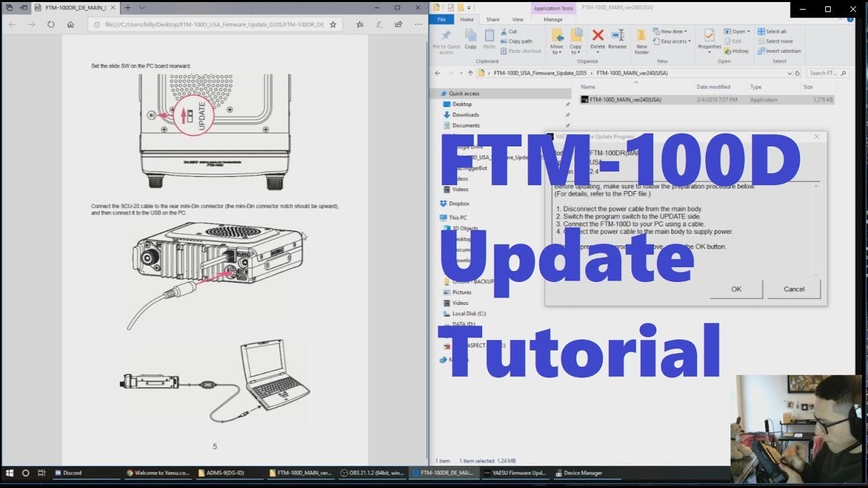The image size is (868, 488).
Task: Click Add notes pen icon in Edge
Action: [x=380, y=24]
